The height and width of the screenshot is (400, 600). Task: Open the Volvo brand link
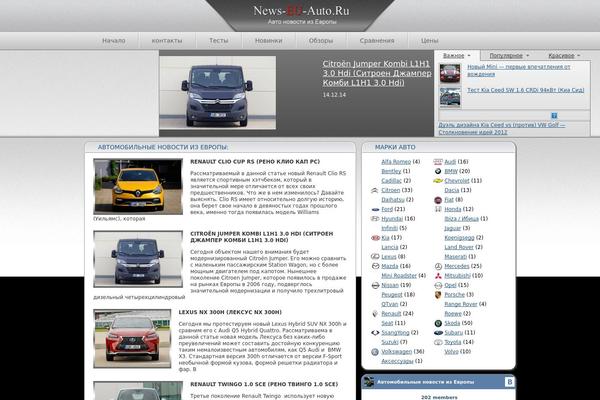coord(451,352)
